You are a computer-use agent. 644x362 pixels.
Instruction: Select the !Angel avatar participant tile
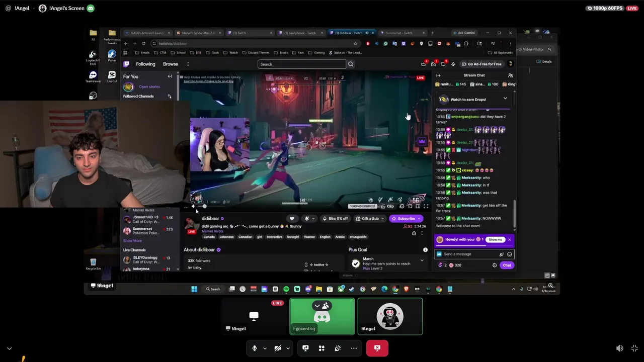[x=390, y=316]
